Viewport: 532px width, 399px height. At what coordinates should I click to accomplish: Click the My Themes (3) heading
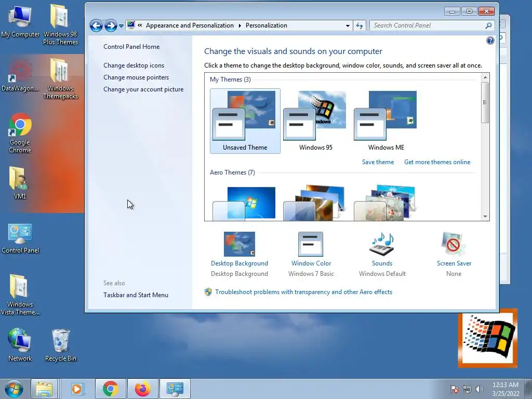[x=230, y=79]
